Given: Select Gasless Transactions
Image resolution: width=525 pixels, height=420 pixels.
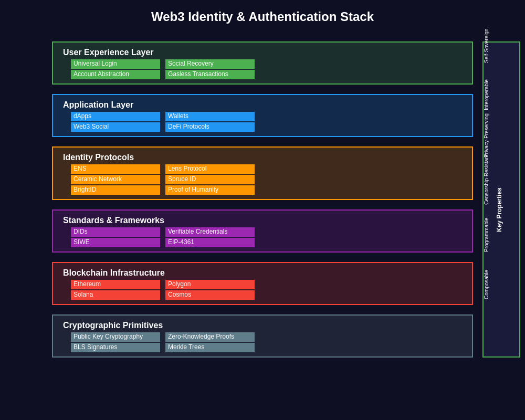Looking at the screenshot, I should coord(210,75).
